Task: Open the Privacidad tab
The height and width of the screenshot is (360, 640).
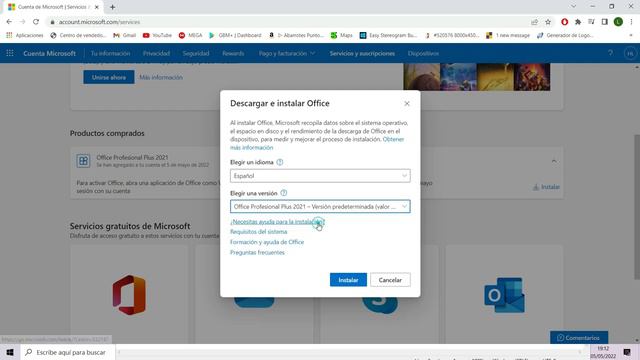Action: click(x=156, y=53)
